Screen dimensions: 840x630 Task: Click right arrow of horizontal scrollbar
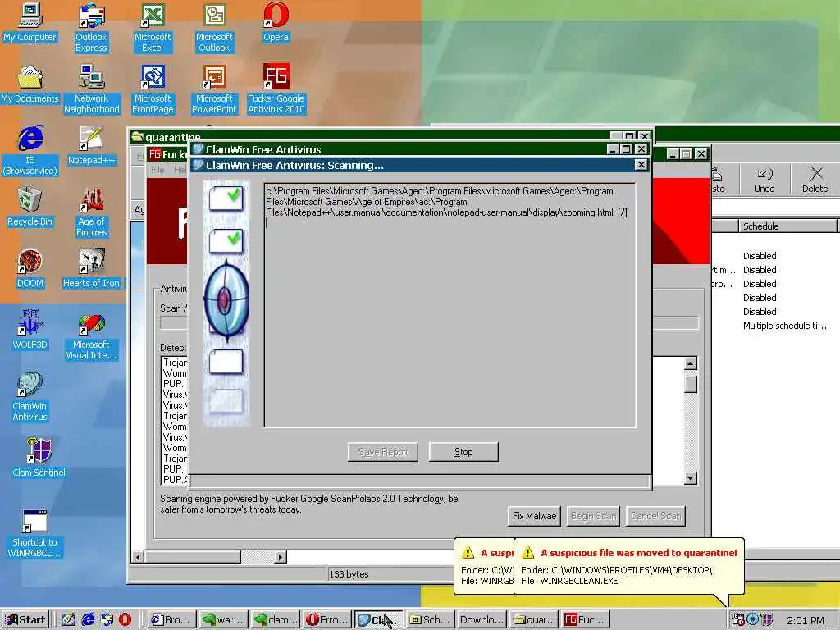click(x=280, y=557)
